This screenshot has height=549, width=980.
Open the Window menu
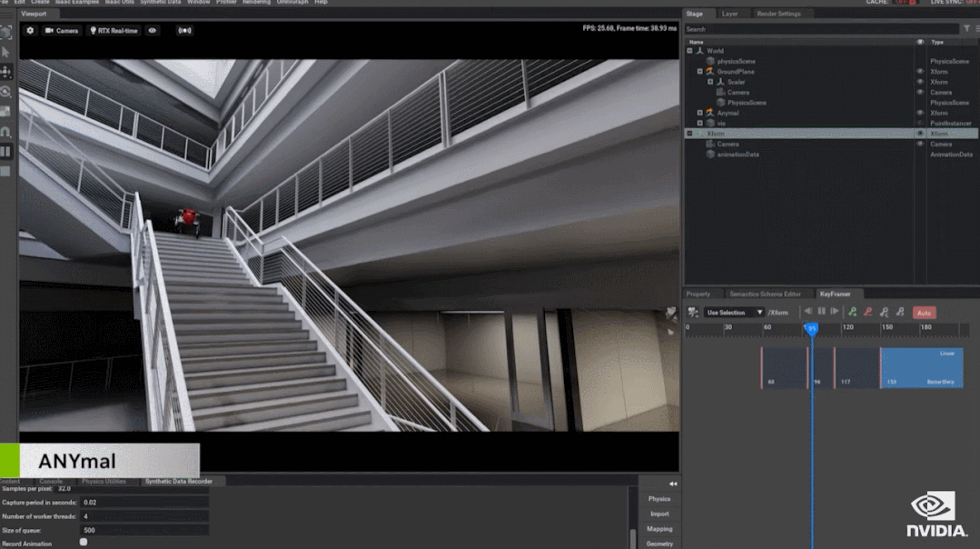[198, 2]
